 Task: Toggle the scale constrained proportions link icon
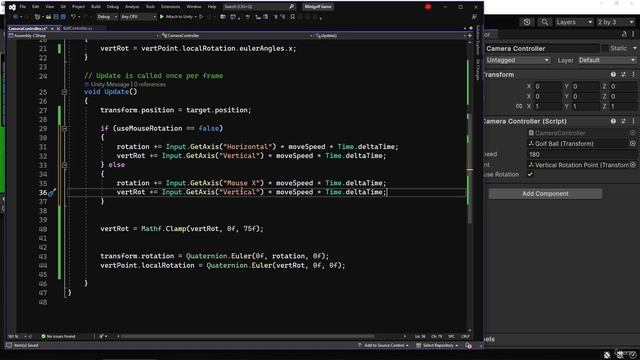[x=518, y=106]
